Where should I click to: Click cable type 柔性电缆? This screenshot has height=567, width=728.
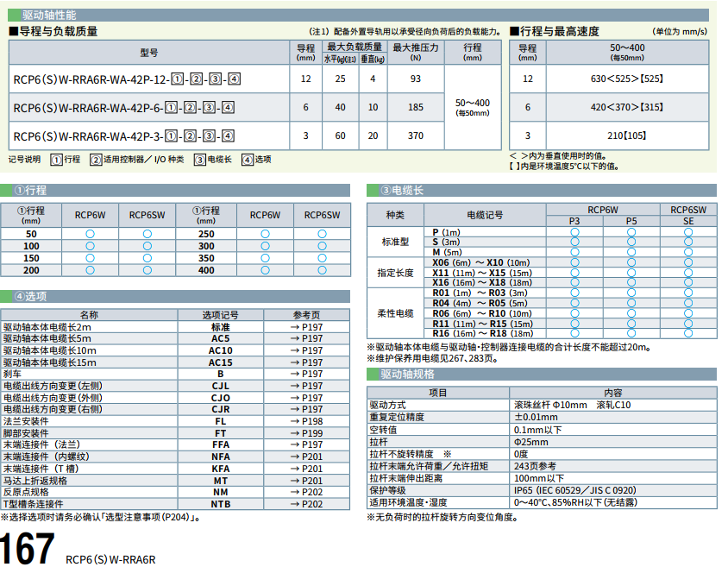[395, 313]
